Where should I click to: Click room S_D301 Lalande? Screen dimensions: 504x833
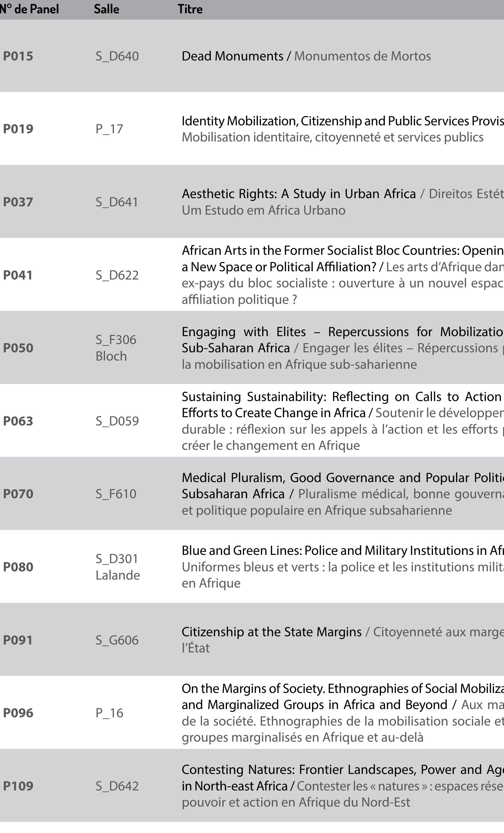pyautogui.click(x=117, y=567)
